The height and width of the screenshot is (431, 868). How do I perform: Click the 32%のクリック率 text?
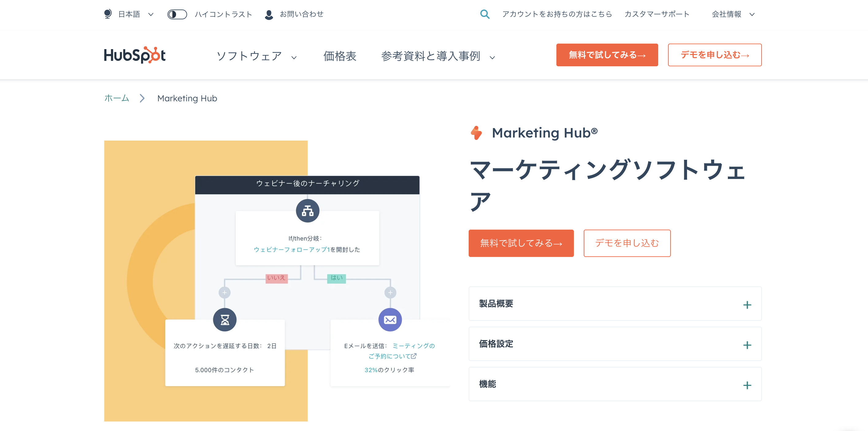pyautogui.click(x=389, y=370)
